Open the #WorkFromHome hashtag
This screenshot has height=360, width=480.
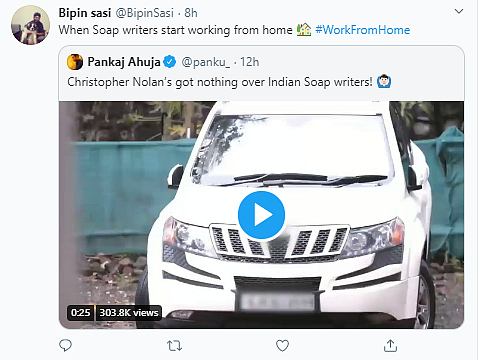(x=363, y=30)
